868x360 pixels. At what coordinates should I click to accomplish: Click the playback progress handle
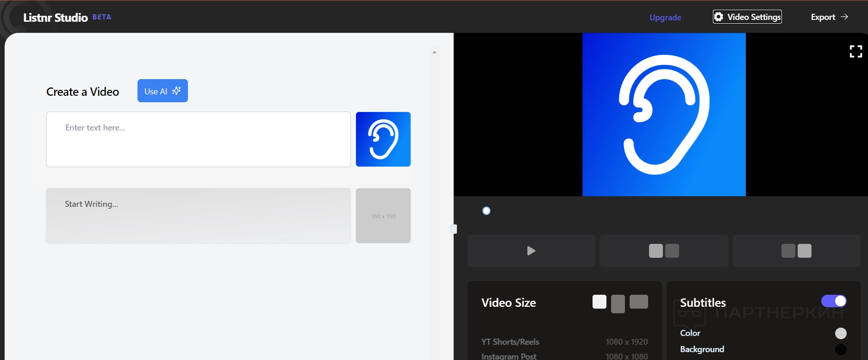(487, 211)
